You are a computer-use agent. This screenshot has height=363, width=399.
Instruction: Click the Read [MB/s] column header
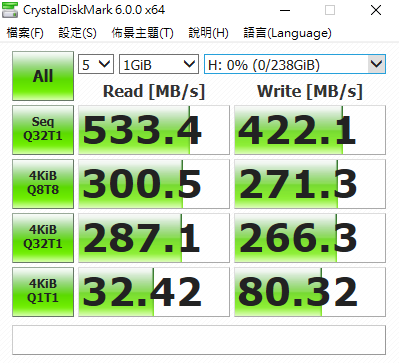point(154,91)
